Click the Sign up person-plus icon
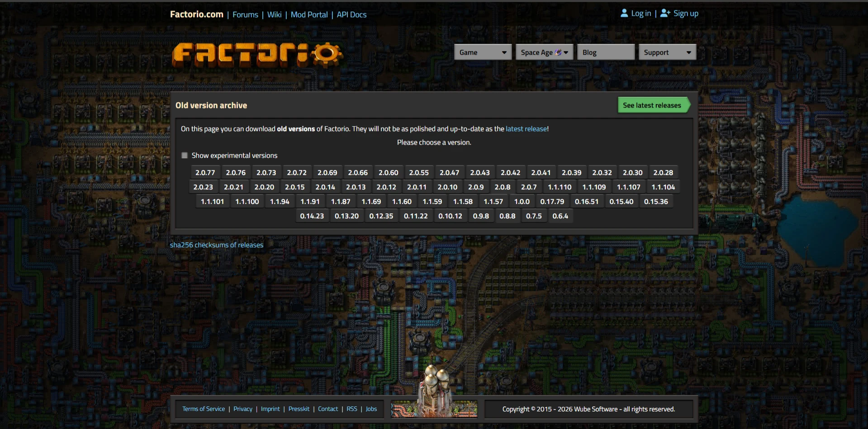 tap(665, 13)
